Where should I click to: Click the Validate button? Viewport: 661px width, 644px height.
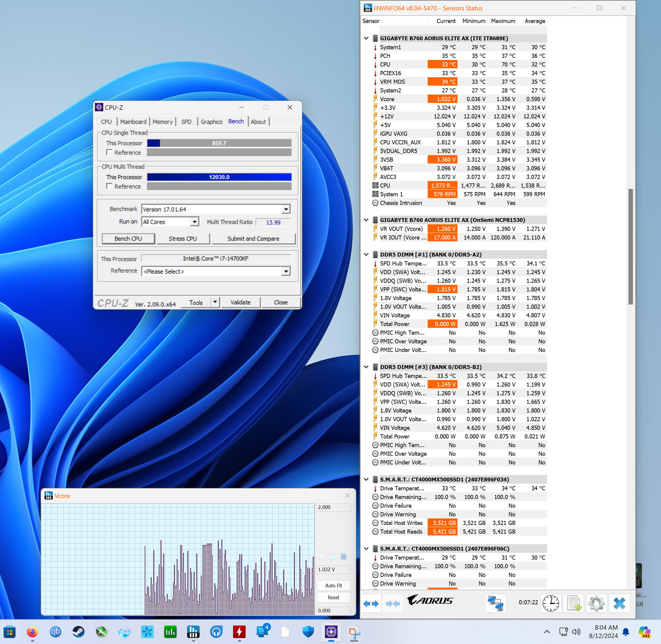[241, 302]
